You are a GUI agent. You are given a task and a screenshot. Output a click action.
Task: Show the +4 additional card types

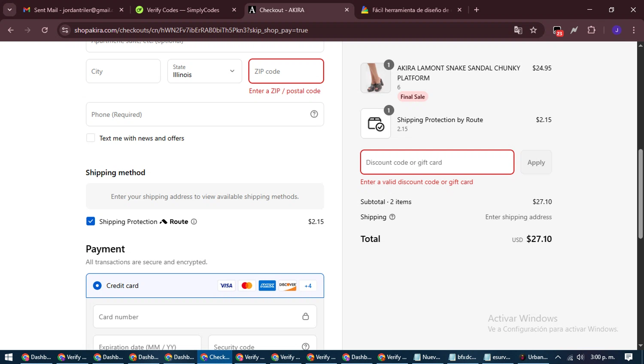308,286
